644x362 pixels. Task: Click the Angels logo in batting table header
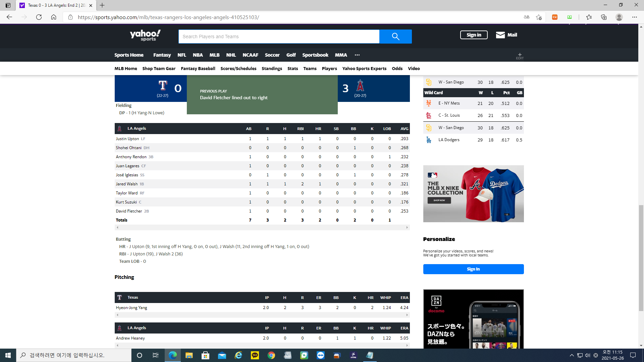point(119,129)
